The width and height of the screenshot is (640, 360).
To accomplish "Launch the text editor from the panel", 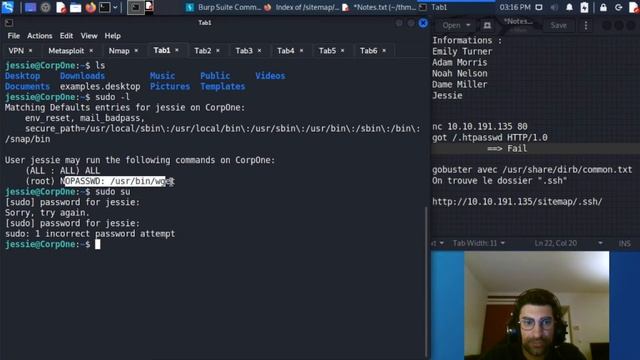I will pyautogui.click(x=61, y=7).
